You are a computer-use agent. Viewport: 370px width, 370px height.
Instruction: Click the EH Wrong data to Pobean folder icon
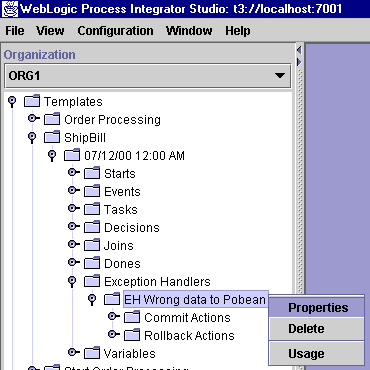(112, 299)
